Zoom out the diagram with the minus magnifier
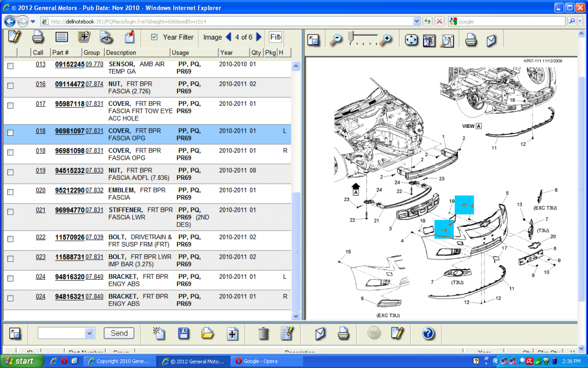 (x=336, y=40)
